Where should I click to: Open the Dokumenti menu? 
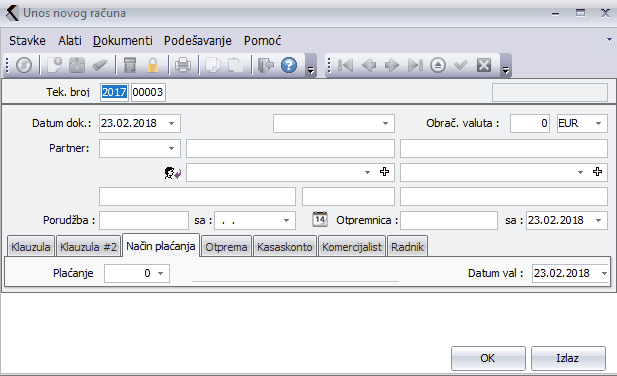(x=123, y=41)
